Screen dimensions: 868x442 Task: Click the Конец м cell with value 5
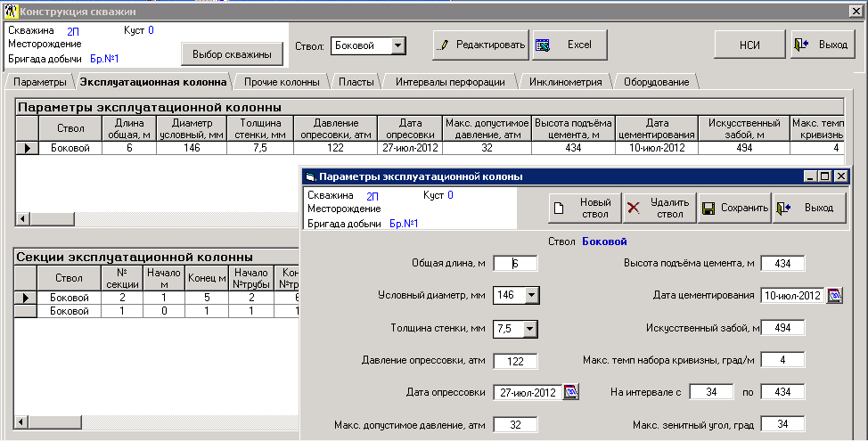pos(207,298)
